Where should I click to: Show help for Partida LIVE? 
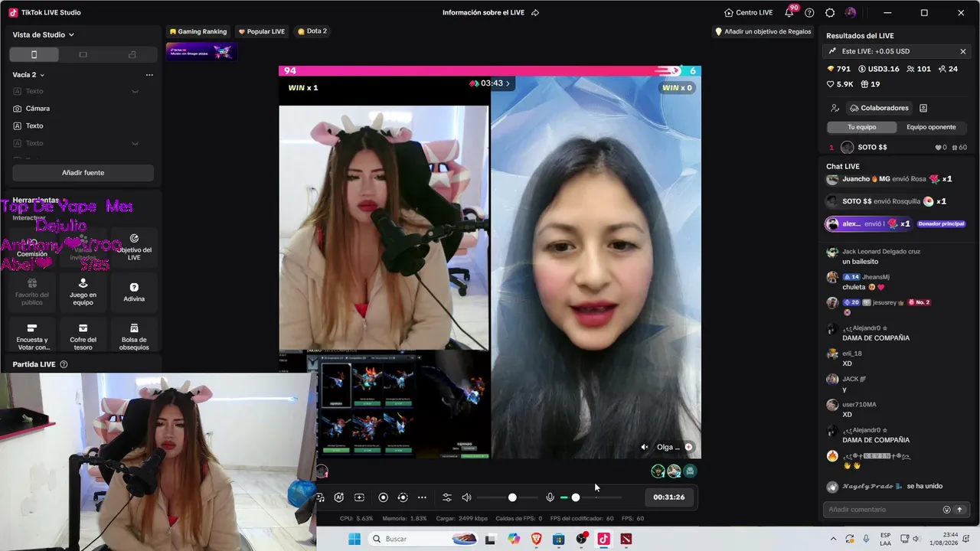[64, 364]
